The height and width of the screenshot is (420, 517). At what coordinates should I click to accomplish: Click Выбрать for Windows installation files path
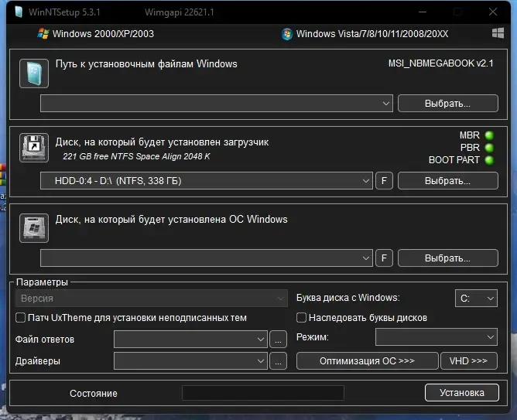point(448,104)
